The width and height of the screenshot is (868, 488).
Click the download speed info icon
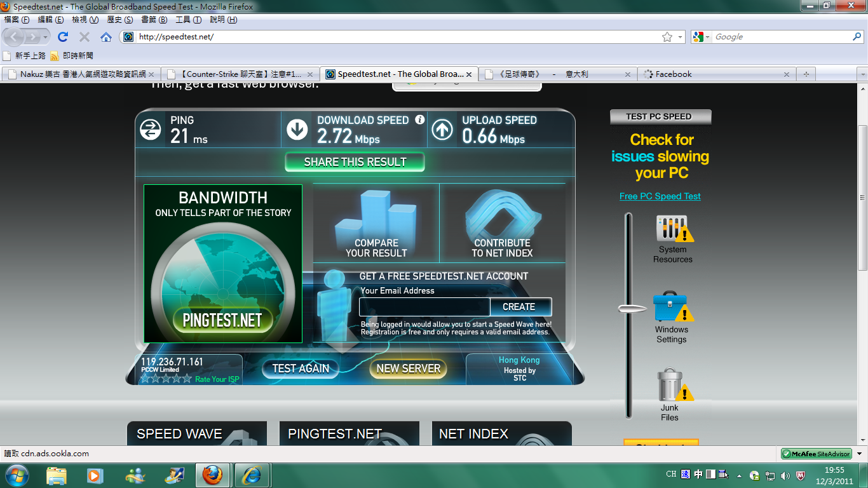pos(419,119)
